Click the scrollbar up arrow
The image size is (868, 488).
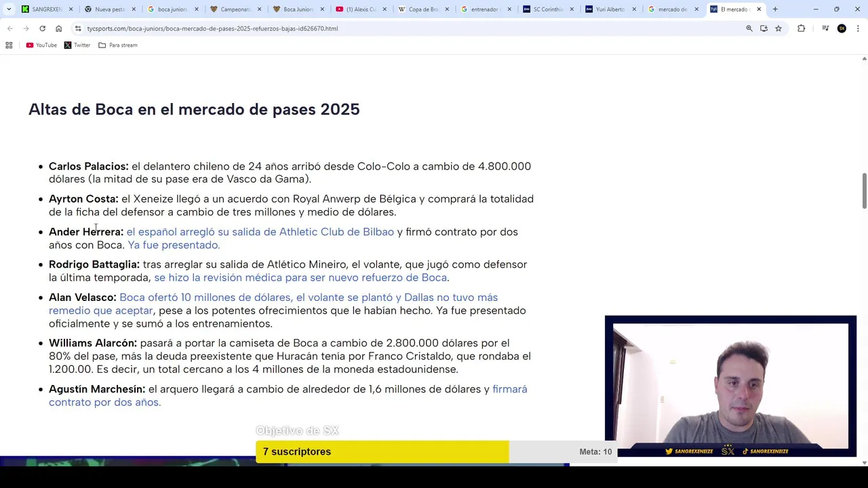pyautogui.click(x=864, y=58)
